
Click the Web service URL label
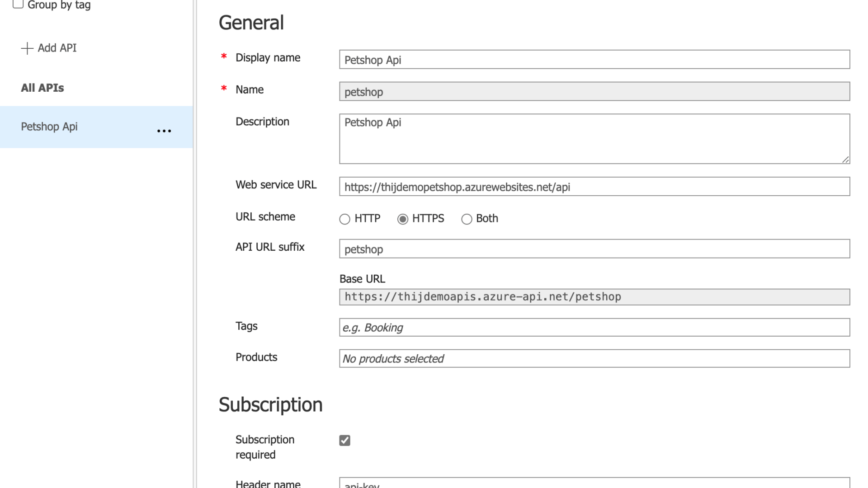pyautogui.click(x=276, y=185)
